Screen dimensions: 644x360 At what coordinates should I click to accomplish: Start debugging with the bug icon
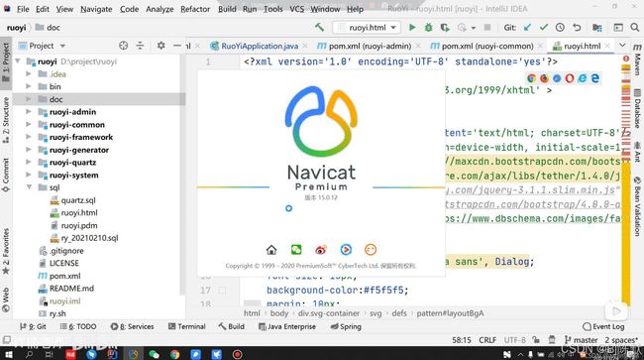pos(428,27)
